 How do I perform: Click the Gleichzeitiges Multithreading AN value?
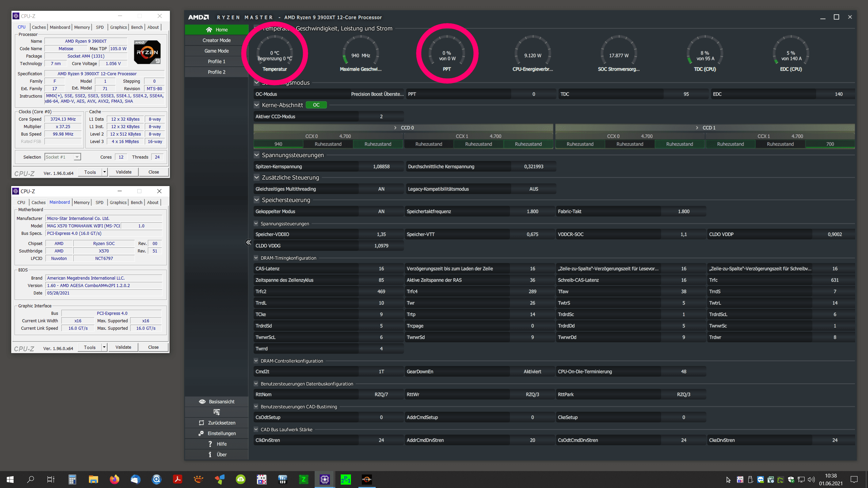tap(381, 189)
